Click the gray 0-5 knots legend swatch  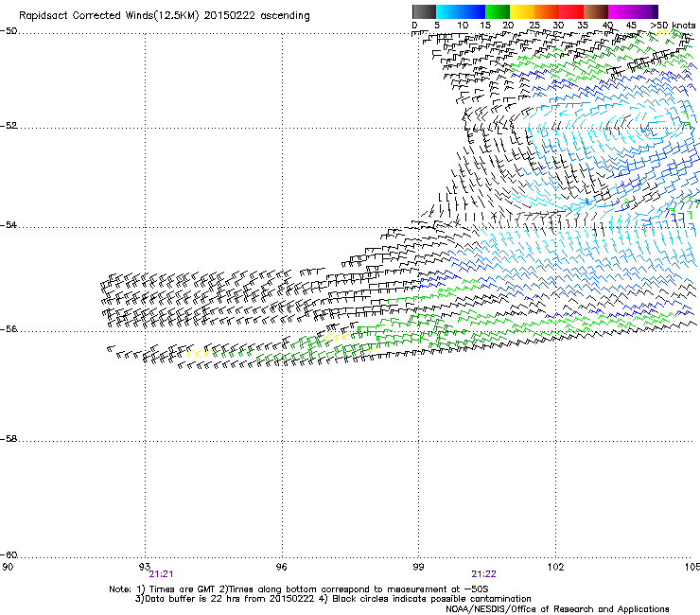(x=424, y=11)
